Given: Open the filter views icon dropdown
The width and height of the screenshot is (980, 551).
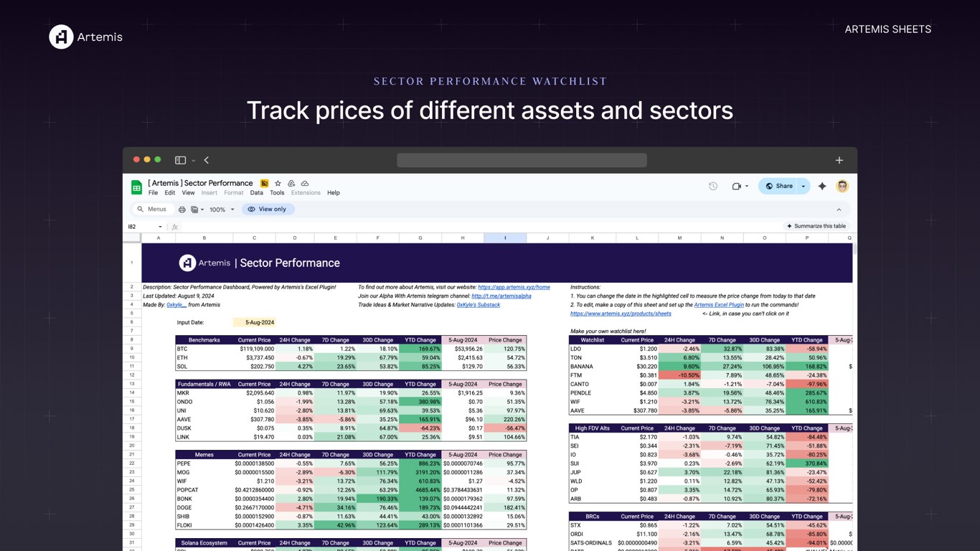Looking at the screenshot, I should [x=197, y=209].
